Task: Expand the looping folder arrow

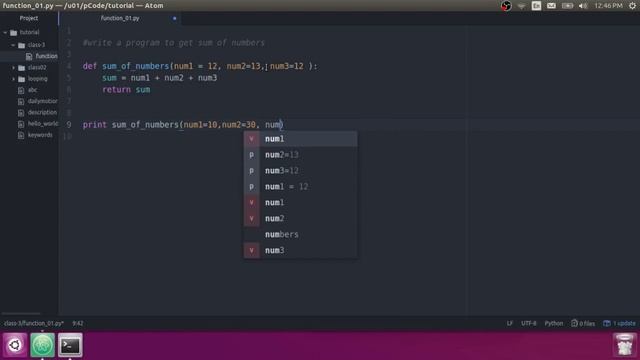Action: tap(13, 79)
